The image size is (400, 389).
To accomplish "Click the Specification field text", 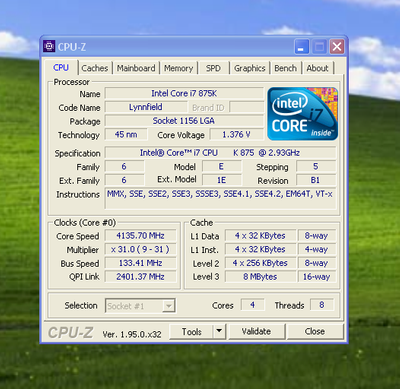I will (220, 153).
